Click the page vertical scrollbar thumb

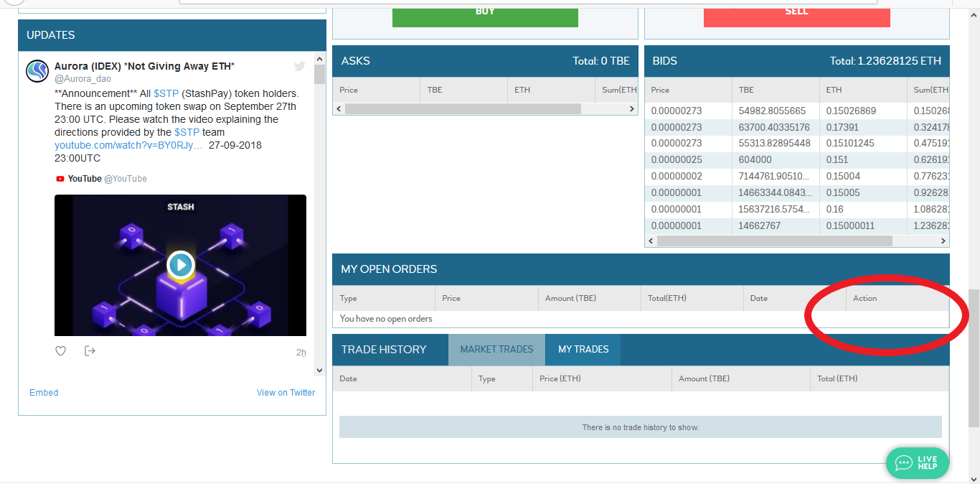tap(974, 358)
